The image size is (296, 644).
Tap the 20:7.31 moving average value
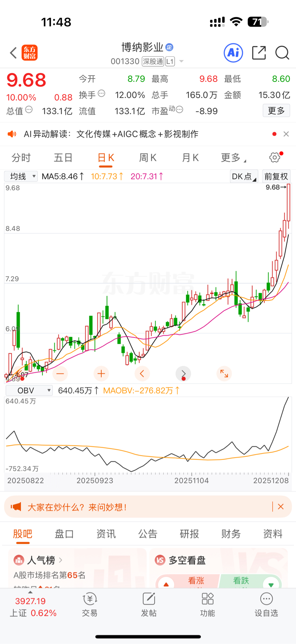tap(147, 176)
